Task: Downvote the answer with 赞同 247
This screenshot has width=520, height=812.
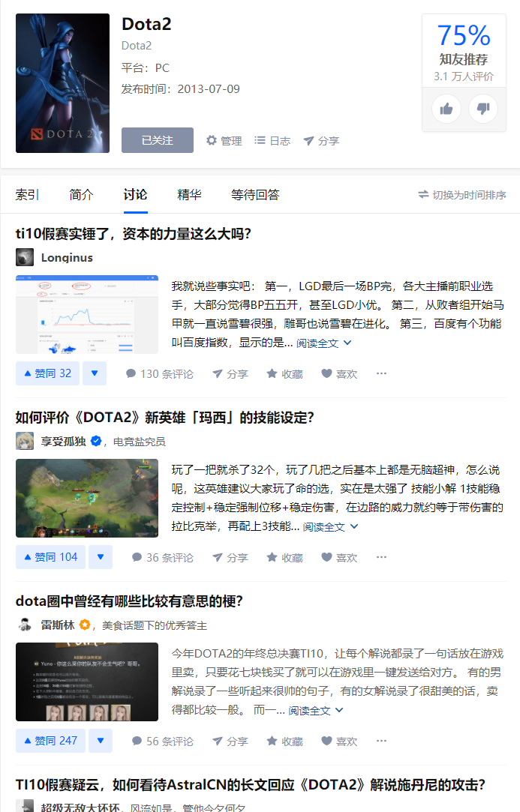Action: [x=101, y=741]
